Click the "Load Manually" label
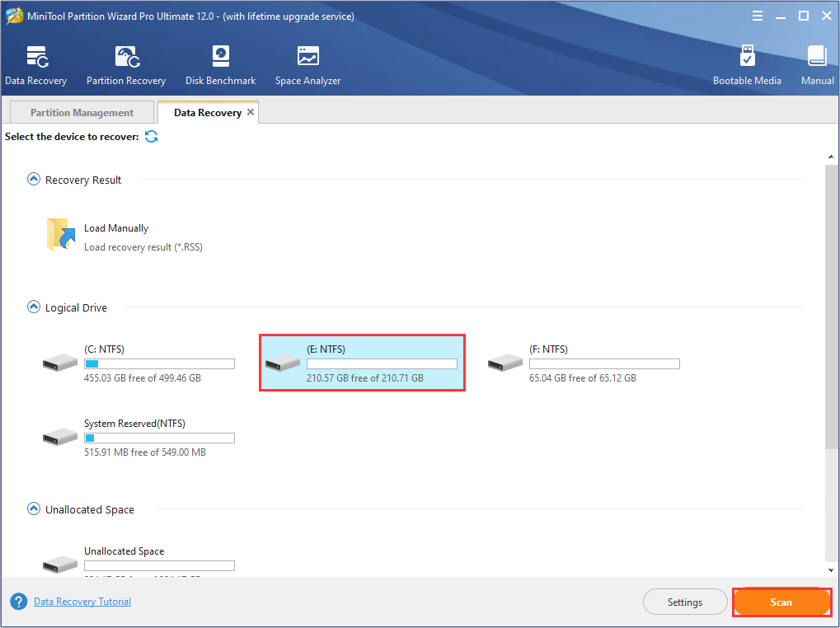 tap(116, 228)
